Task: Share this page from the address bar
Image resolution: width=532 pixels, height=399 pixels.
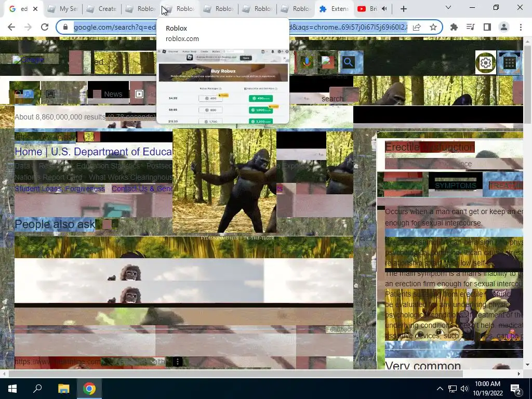Action: tap(417, 27)
